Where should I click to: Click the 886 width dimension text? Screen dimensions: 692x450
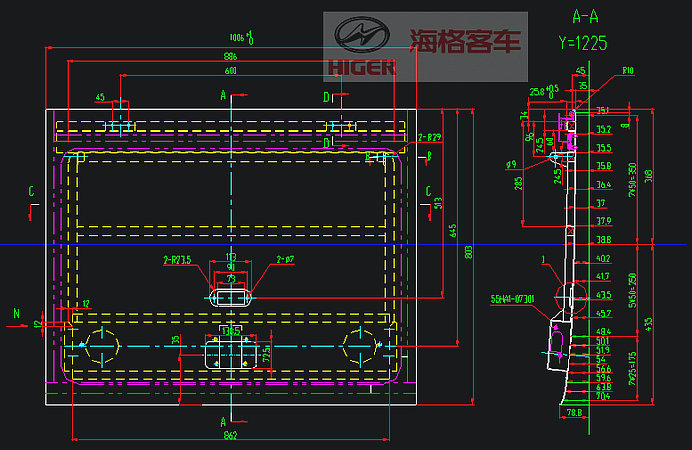230,56
